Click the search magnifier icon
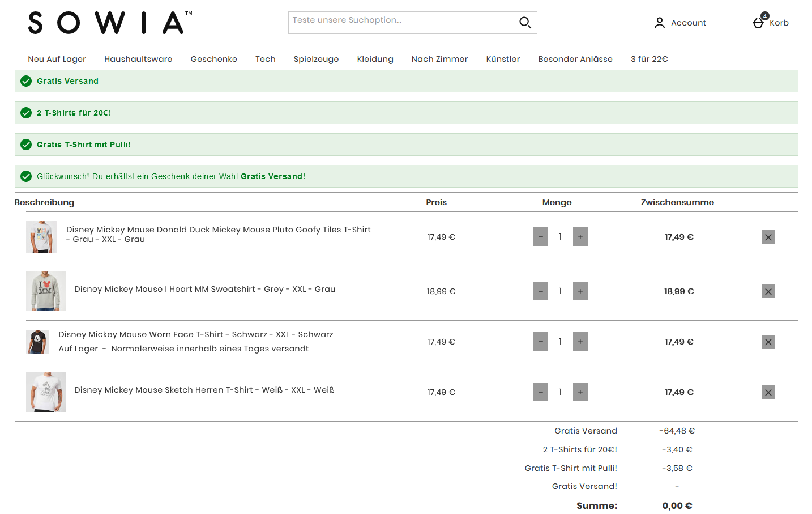Viewport: 812px width, 514px height. [525, 23]
